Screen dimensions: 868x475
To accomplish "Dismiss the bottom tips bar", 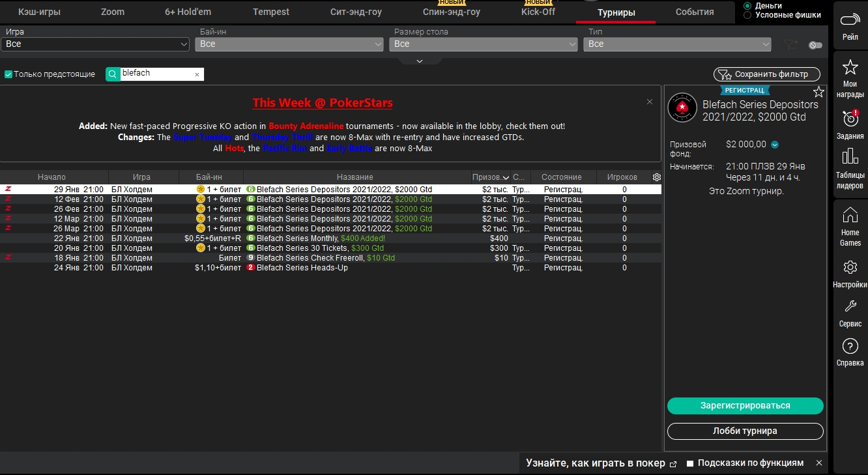I will pyautogui.click(x=819, y=463).
